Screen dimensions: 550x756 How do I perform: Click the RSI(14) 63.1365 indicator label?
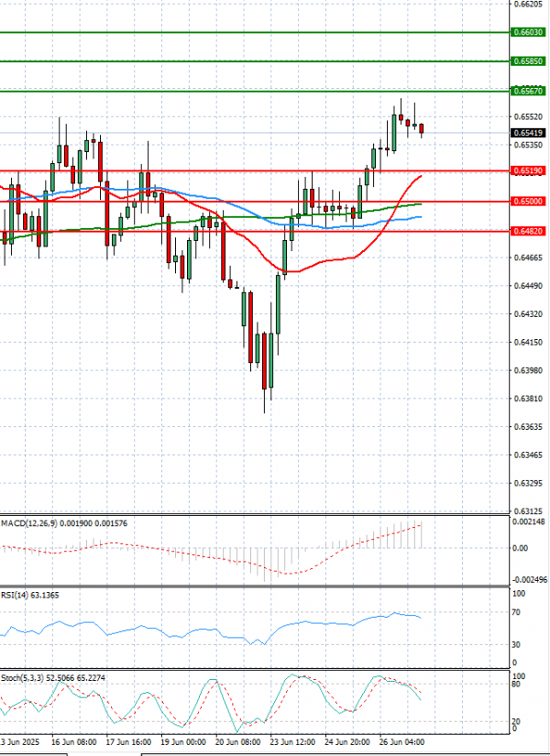coord(30,596)
